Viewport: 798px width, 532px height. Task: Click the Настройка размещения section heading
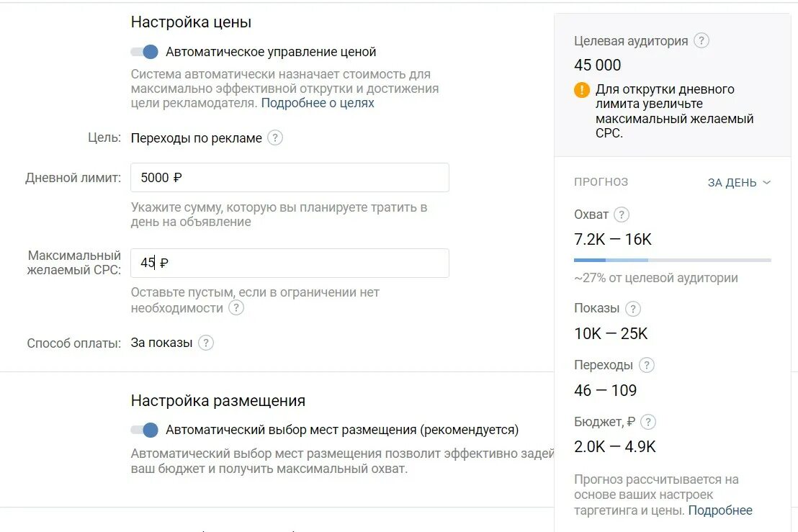click(x=218, y=401)
